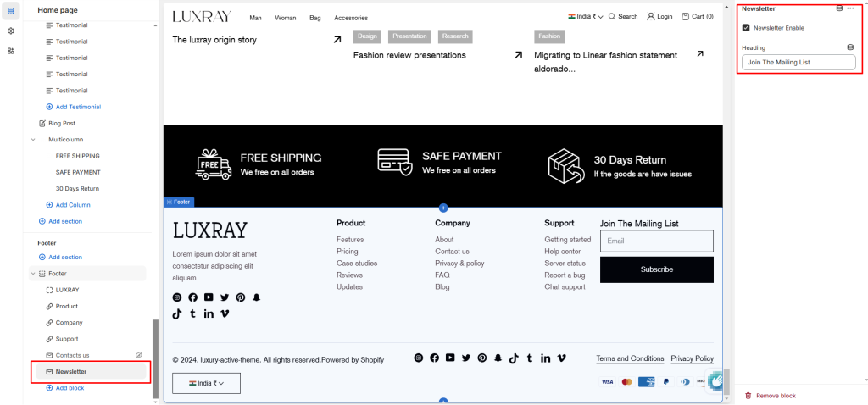
Task: Click the Search icon in store header
Action: [612, 17]
